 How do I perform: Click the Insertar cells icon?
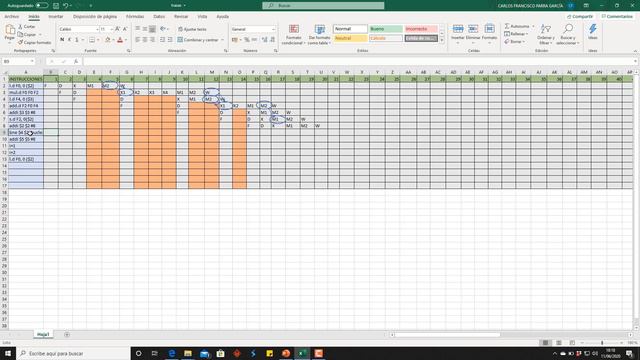tap(458, 29)
